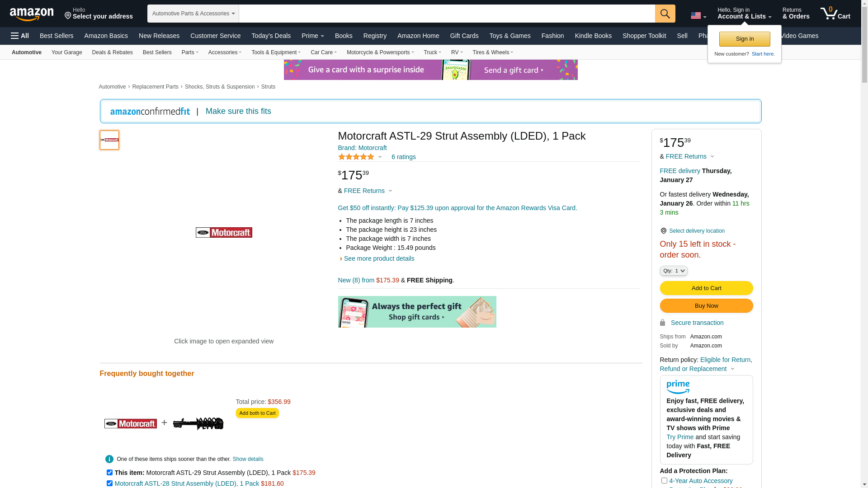The image size is (868, 488).
Task: Uncheck the Motorcraft ASTL-28 Strut Assembly checkbox
Action: tap(109, 483)
